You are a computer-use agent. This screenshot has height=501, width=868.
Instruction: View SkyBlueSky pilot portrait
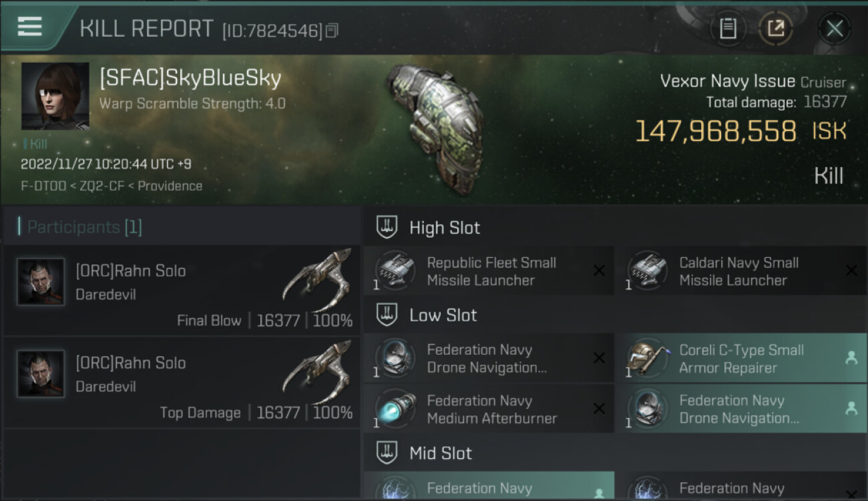[55, 96]
